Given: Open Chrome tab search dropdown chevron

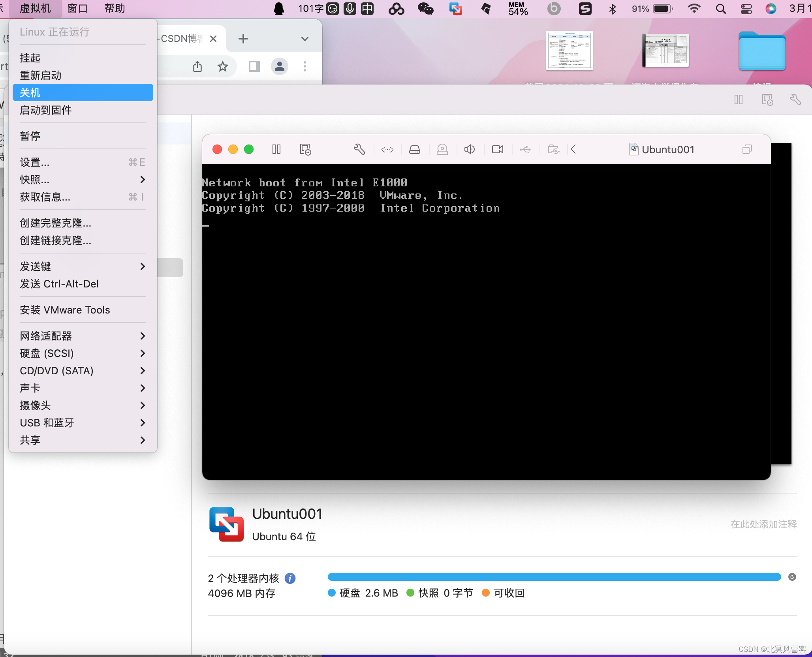Looking at the screenshot, I should (x=304, y=39).
